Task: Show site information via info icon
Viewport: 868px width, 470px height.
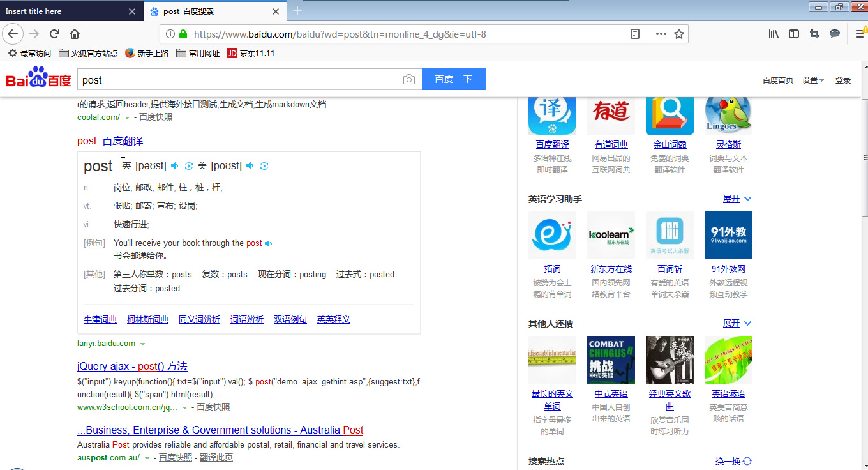Action: pyautogui.click(x=170, y=34)
